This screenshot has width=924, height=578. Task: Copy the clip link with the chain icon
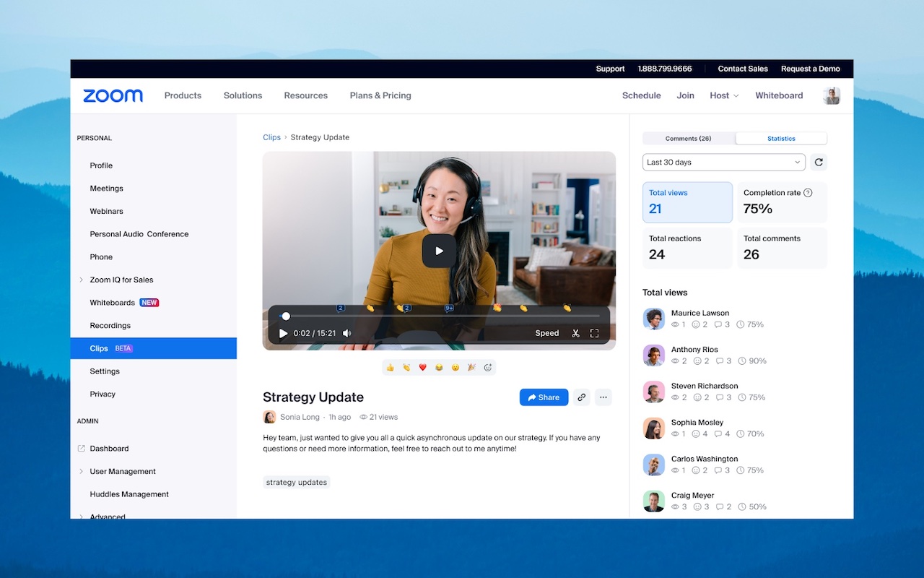pyautogui.click(x=581, y=397)
